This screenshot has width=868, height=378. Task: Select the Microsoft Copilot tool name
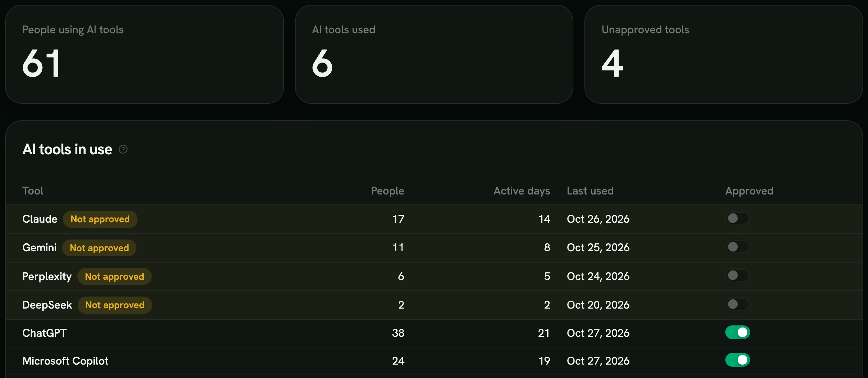click(65, 361)
